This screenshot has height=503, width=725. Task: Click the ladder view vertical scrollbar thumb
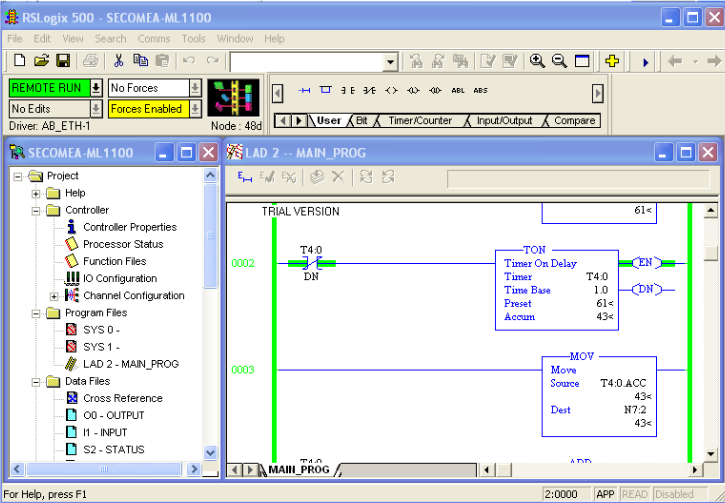click(x=711, y=253)
